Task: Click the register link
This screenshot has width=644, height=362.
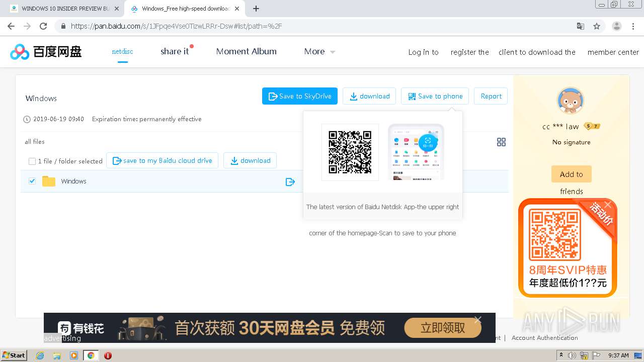Action: coord(469,52)
